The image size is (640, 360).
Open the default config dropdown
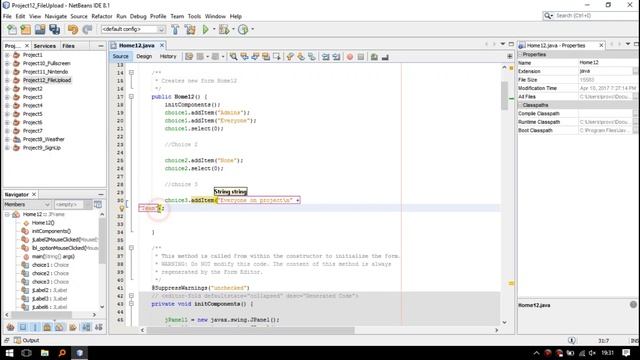click(x=162, y=29)
